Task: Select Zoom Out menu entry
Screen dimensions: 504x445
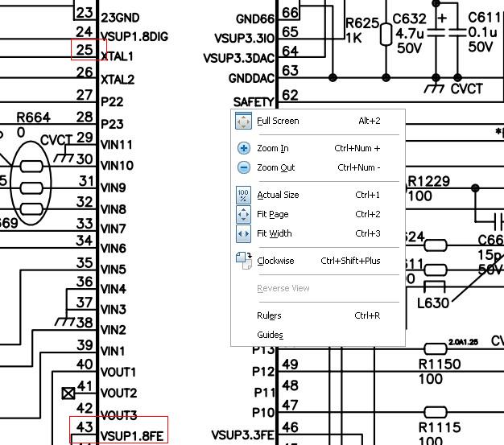Action: click(318, 167)
